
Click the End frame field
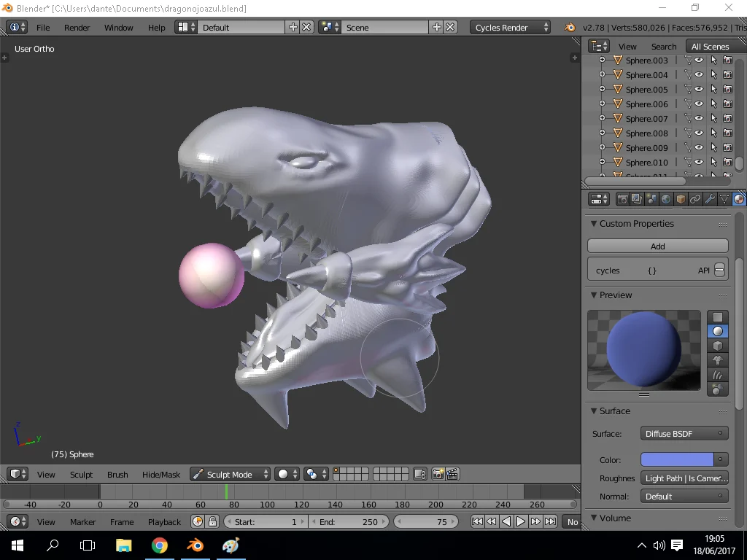(349, 521)
